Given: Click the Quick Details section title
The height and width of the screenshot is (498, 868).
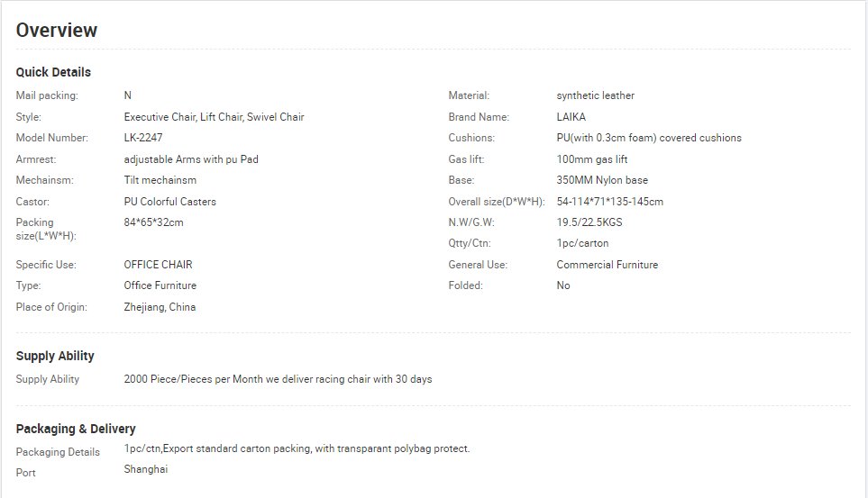Looking at the screenshot, I should tap(53, 72).
